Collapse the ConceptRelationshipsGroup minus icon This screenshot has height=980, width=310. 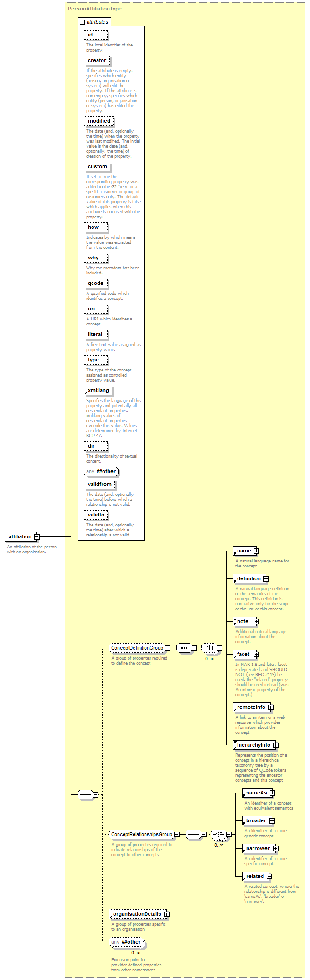[x=177, y=835]
